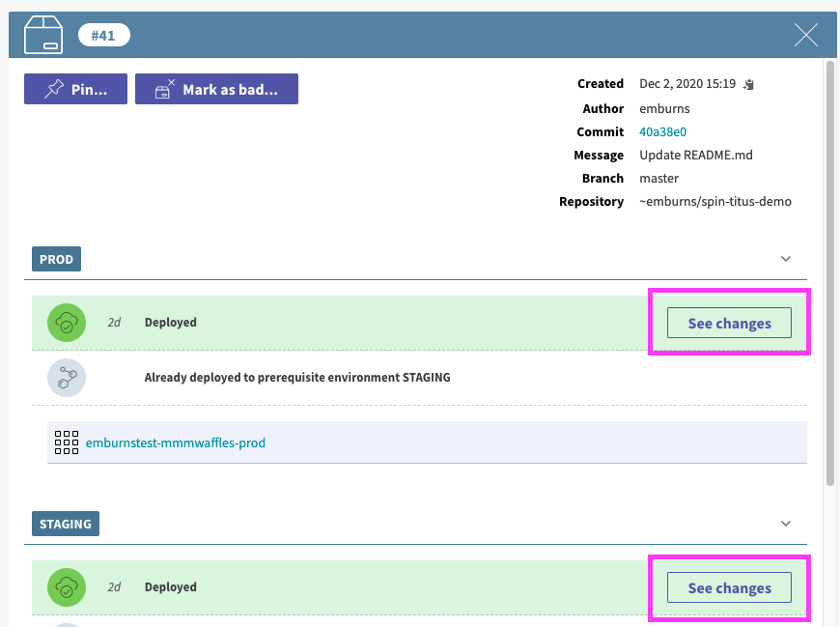Click the prerequisite environment branch icon
The image size is (840, 627).
[x=67, y=378]
